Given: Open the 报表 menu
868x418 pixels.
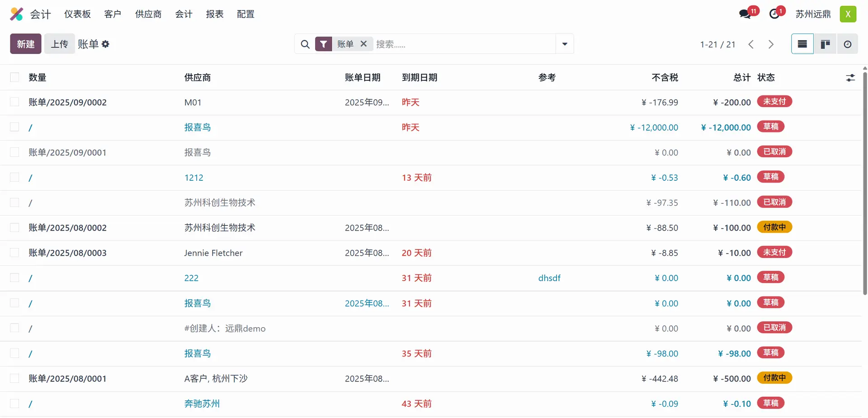Looking at the screenshot, I should tap(215, 14).
